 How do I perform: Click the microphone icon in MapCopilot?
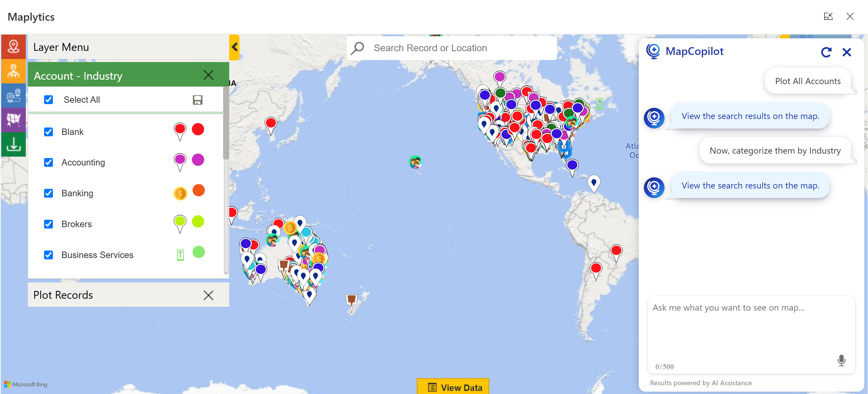coord(841,360)
